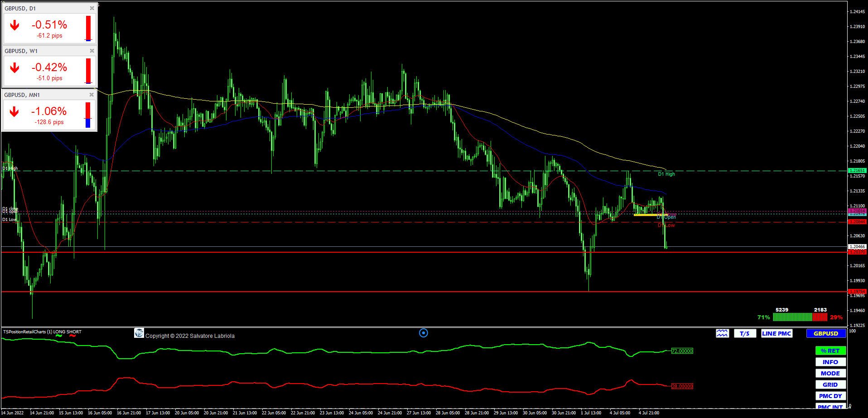This screenshot has width=868, height=418.
Task: Click the 2183 short positions count
Action: (820, 310)
